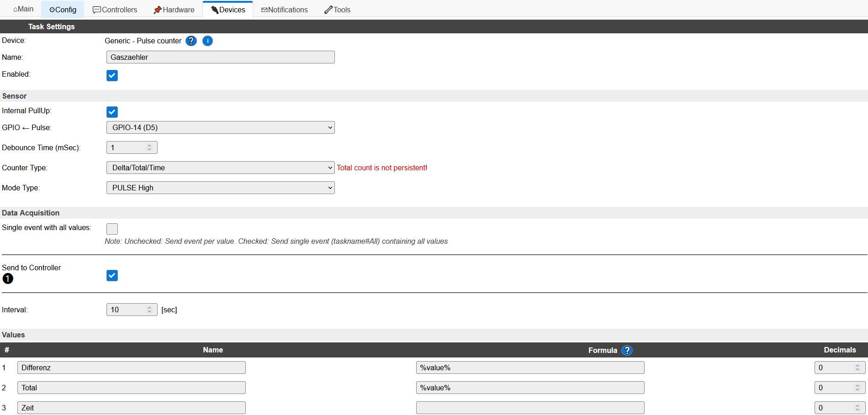868x415 pixels.
Task: Open the Notifications tab
Action: (284, 10)
